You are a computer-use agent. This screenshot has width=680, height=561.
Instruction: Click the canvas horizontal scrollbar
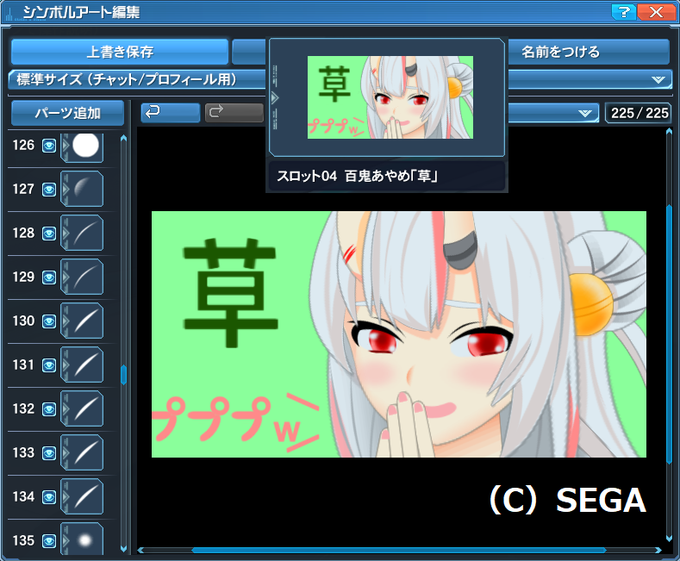click(399, 550)
